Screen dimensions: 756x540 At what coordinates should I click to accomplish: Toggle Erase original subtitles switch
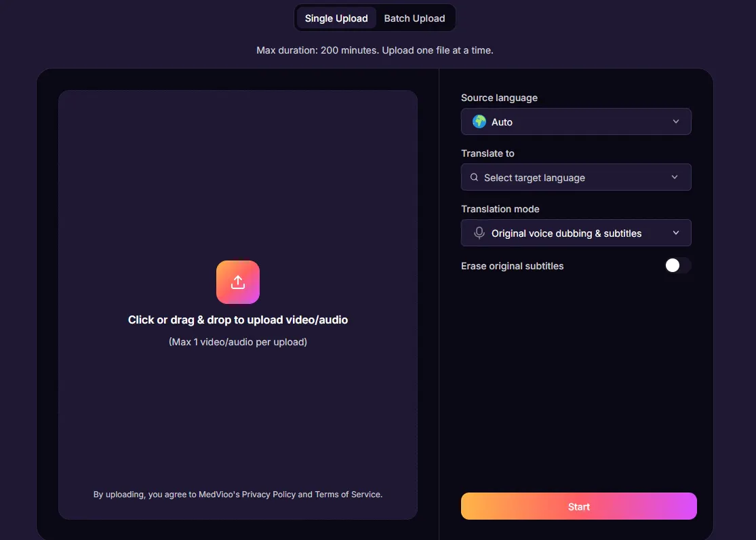678,265
